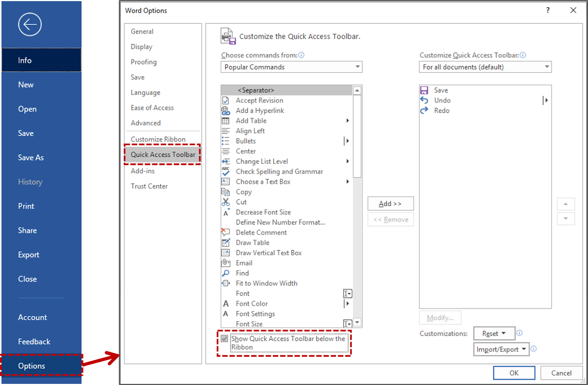Expand the Font Color split arrow
Screen dimensions: 588x385
[x=347, y=303]
